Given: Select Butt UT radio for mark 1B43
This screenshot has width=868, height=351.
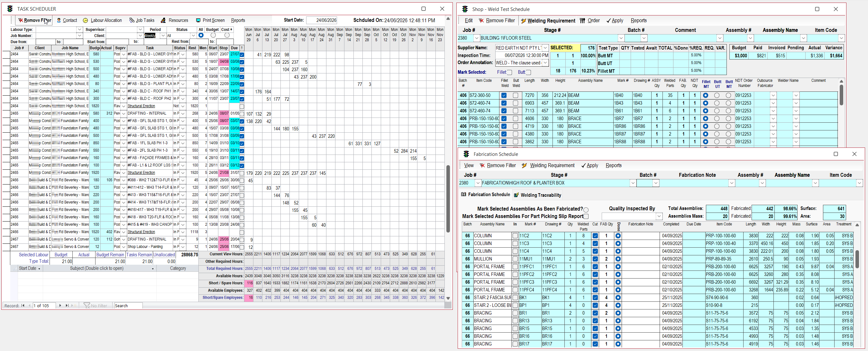Looking at the screenshot, I should point(717,103).
